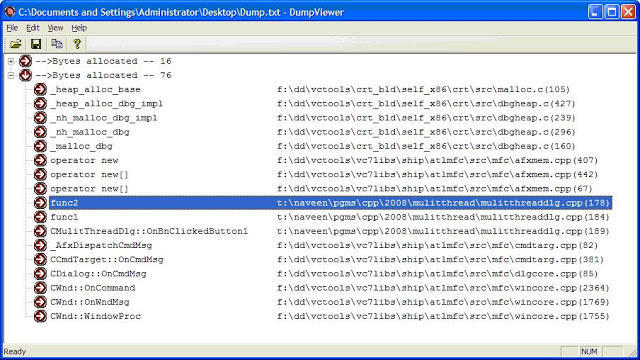Select the Bytes allocated -- 76 row
Viewport: 640px width, 360px height.
pyautogui.click(x=103, y=75)
